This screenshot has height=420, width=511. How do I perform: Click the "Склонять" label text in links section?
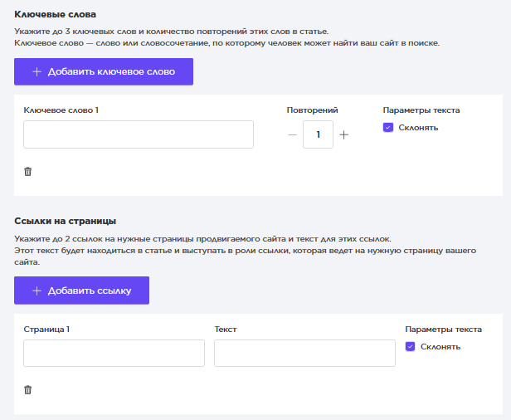click(x=440, y=347)
